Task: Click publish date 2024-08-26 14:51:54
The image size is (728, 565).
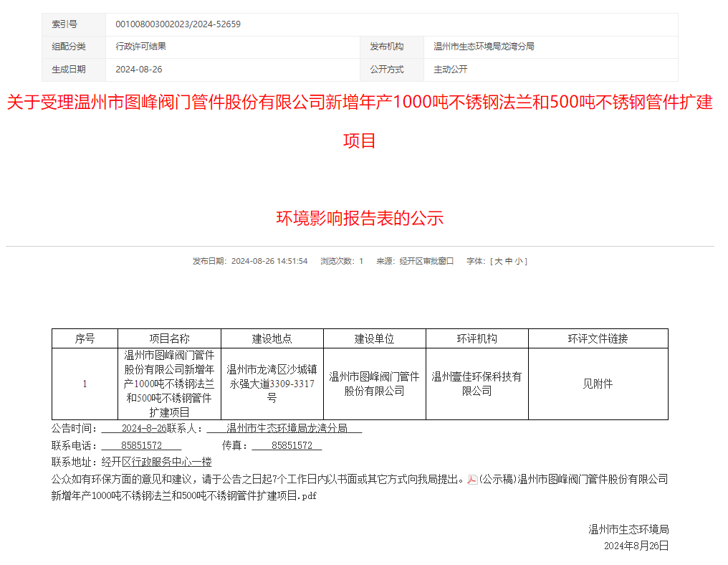Action: 269,261
